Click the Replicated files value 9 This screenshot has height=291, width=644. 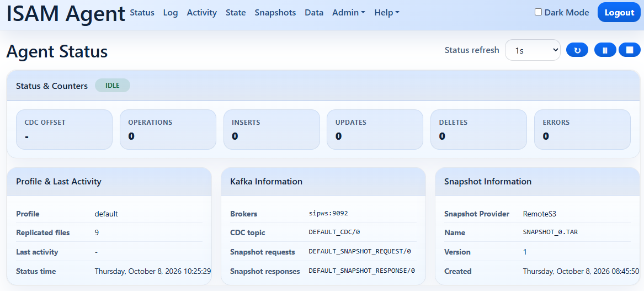(x=97, y=232)
